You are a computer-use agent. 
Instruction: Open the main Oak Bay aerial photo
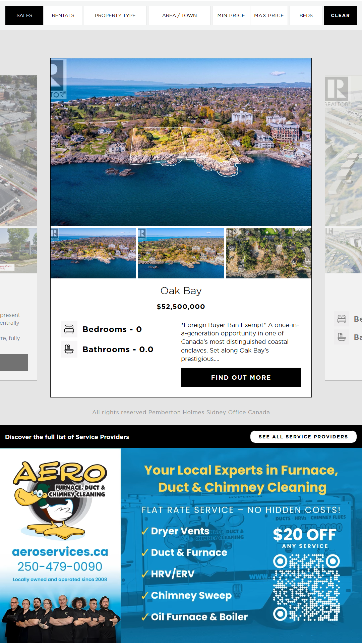click(181, 142)
